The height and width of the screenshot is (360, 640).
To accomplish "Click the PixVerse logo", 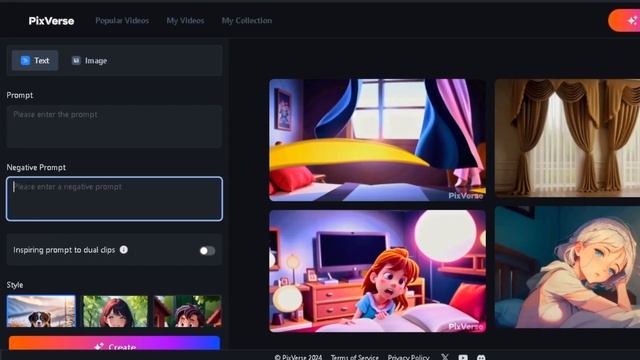I will pos(51,21).
